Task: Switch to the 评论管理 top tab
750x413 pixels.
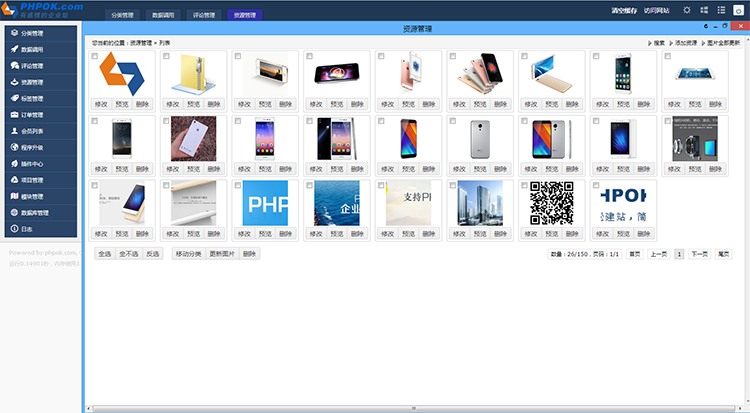Action: (204, 15)
